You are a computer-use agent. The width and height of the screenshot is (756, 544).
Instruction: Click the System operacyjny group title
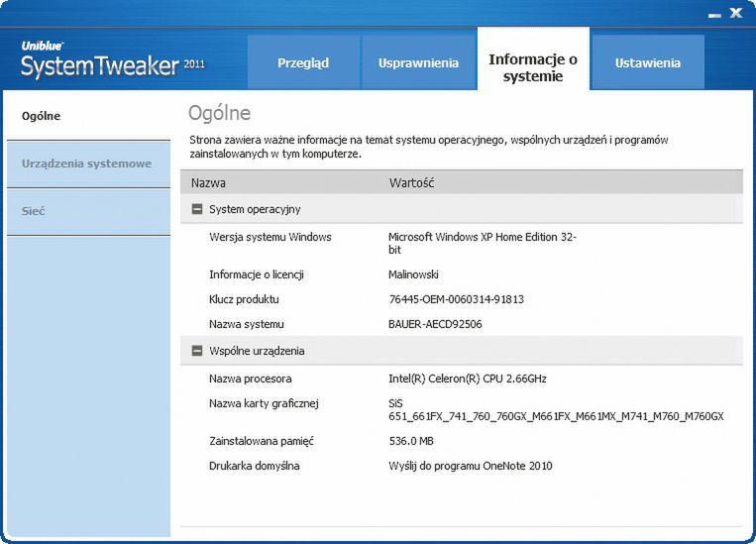click(255, 209)
